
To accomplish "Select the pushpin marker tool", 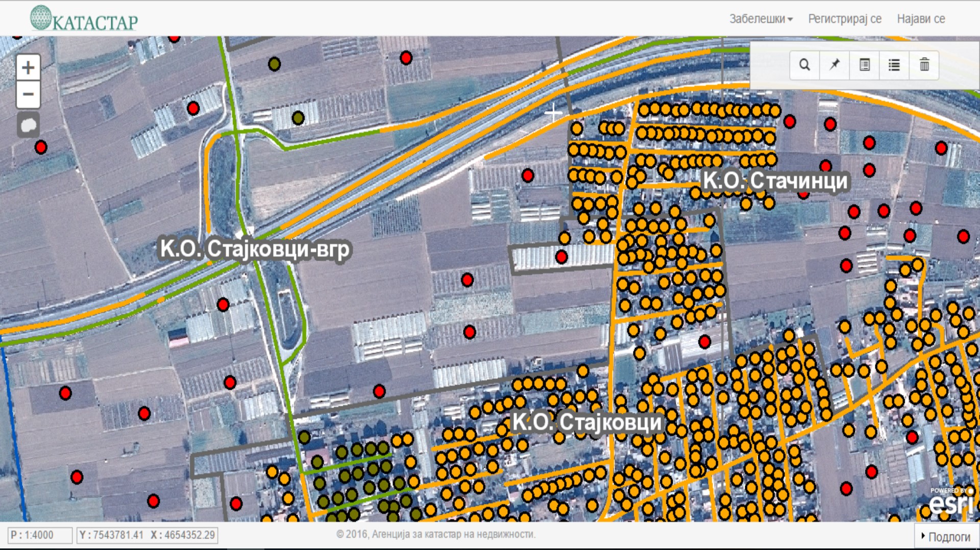I will pyautogui.click(x=835, y=65).
